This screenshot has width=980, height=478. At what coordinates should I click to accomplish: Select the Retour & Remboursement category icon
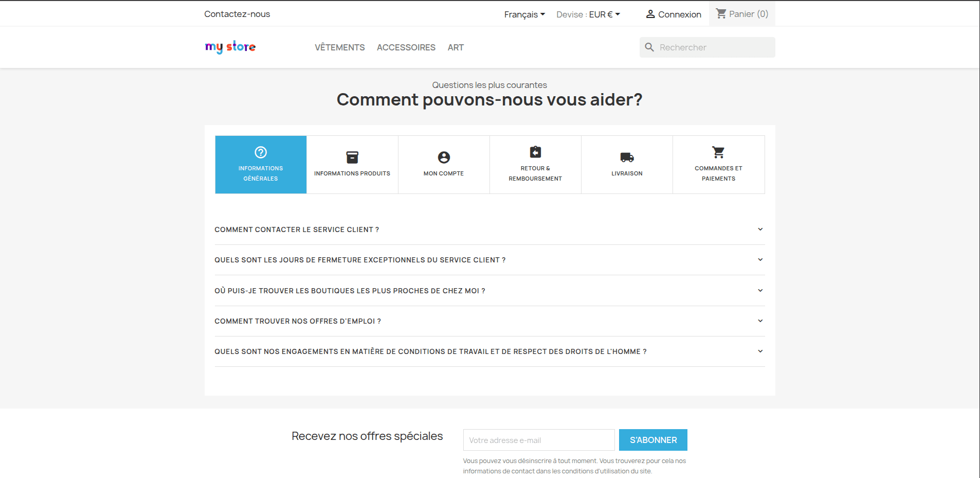[535, 152]
